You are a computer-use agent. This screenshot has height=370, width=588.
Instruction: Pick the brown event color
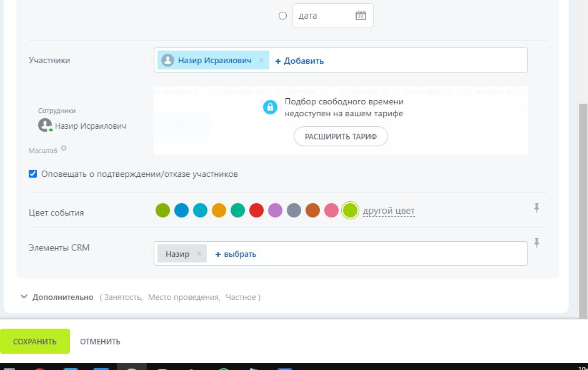tap(313, 210)
